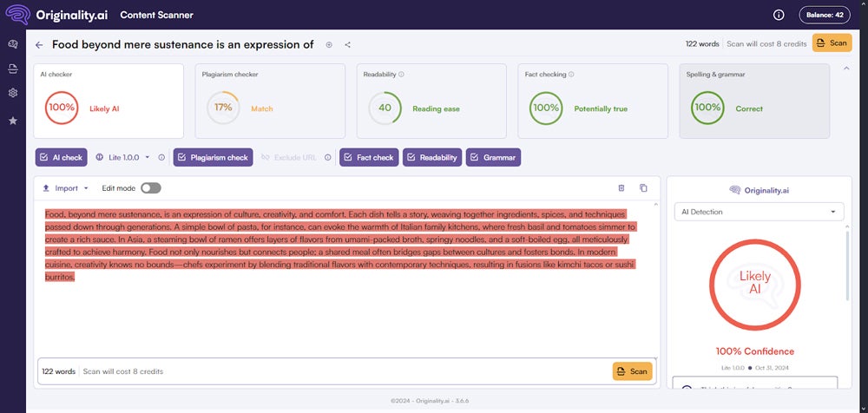Open the AI Detection dropdown
The image size is (868, 413).
tap(759, 212)
